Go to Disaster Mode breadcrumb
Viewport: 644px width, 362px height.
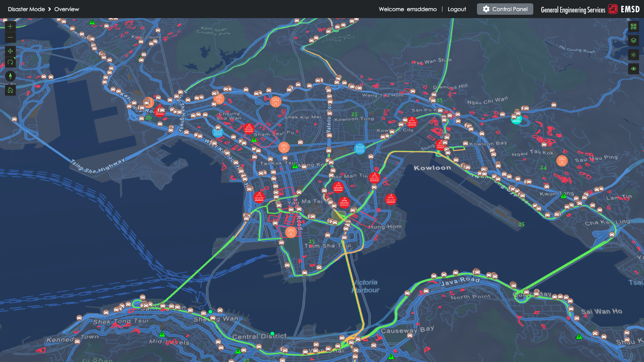26,9
